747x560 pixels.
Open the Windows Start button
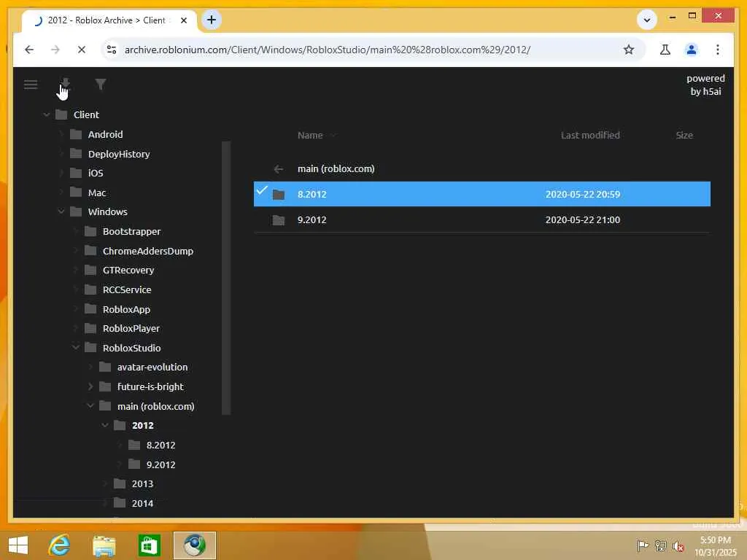pos(18,545)
